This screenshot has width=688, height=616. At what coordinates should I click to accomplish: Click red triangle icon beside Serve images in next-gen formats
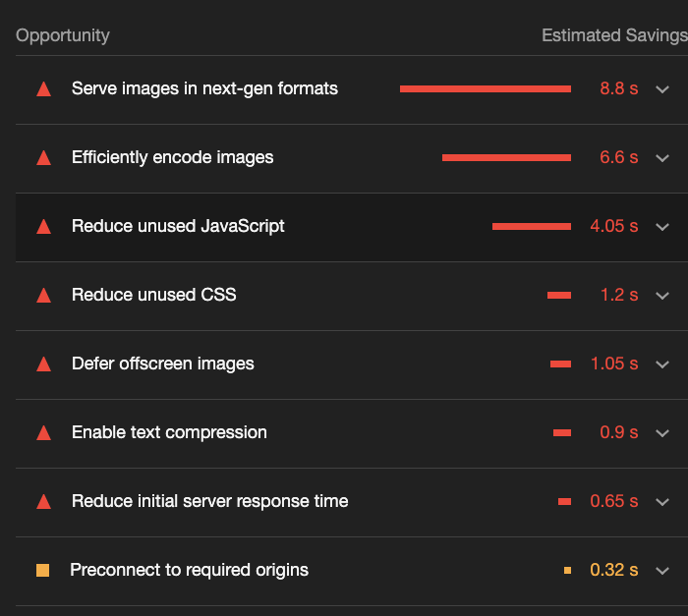click(x=43, y=89)
